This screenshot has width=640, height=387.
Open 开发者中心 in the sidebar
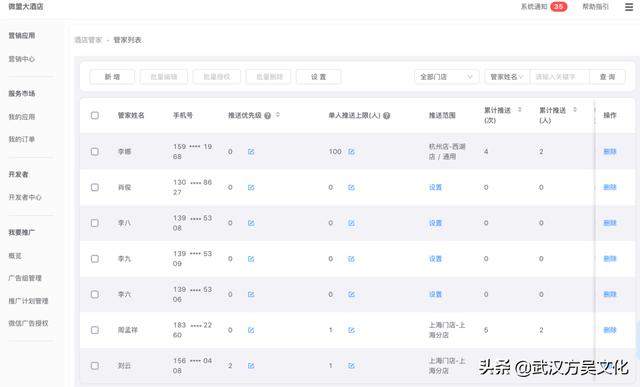coord(25,197)
